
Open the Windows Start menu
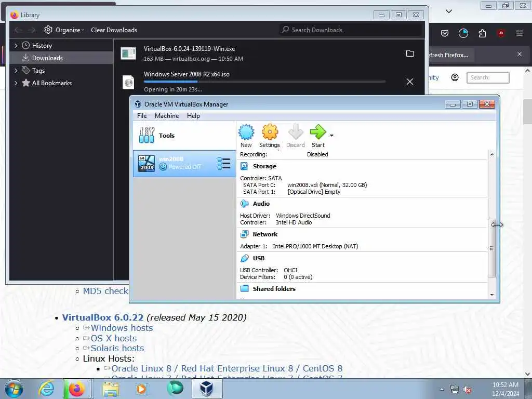pyautogui.click(x=14, y=389)
